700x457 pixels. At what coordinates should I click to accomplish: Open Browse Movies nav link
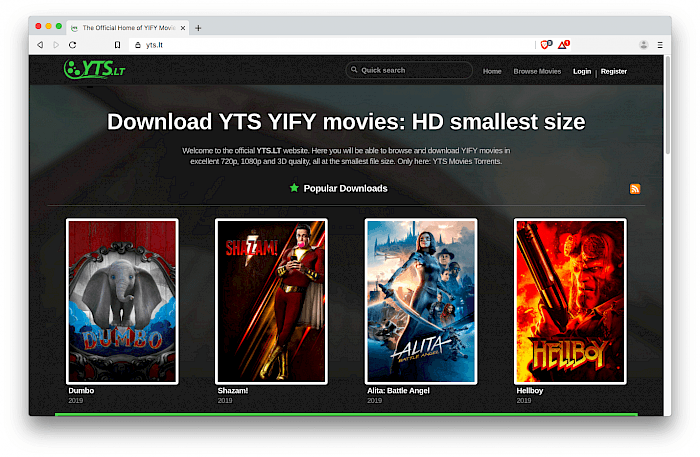(537, 71)
